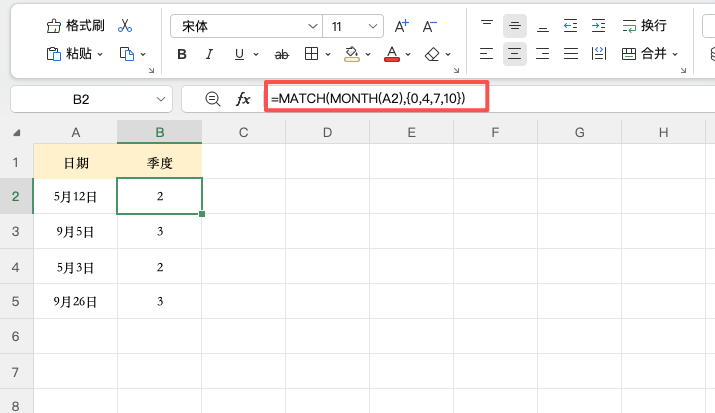
Task: Open the underline style dropdown arrow
Action: tap(256, 55)
